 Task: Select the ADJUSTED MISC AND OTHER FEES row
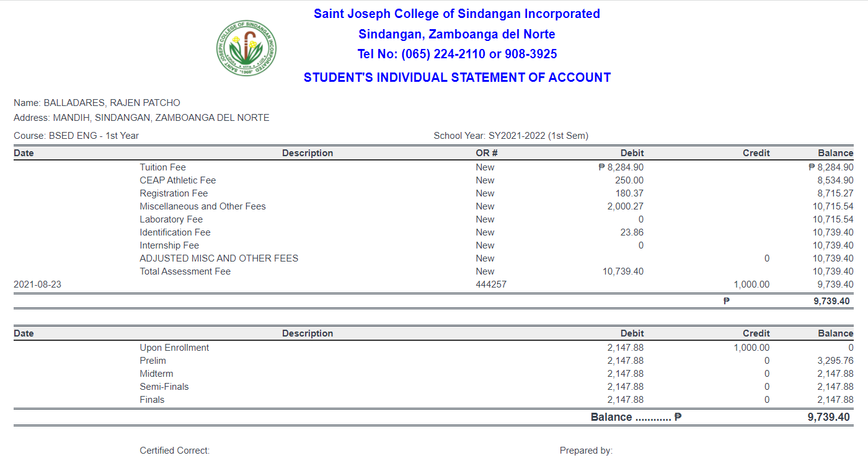219,258
